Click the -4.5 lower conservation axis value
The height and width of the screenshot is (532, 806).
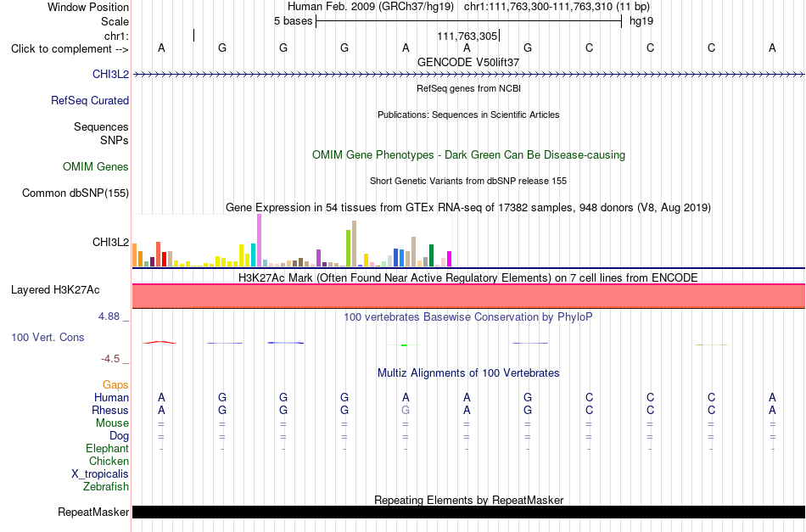point(110,358)
